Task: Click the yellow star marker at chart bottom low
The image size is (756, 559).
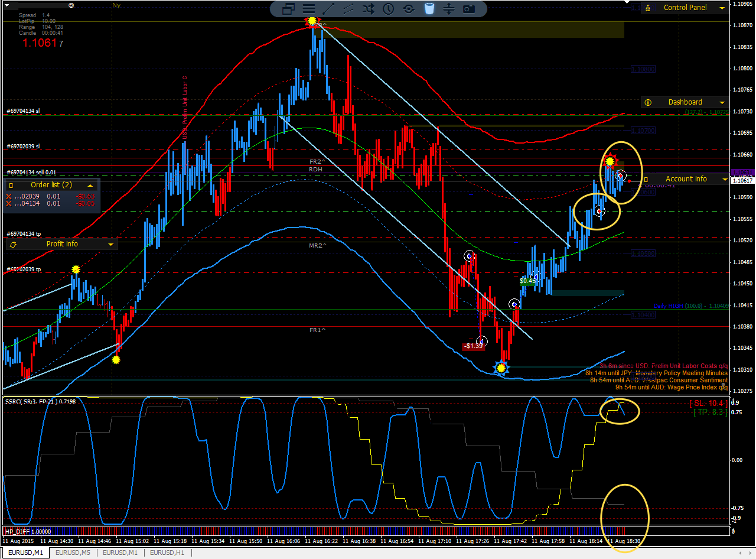Action: [501, 368]
